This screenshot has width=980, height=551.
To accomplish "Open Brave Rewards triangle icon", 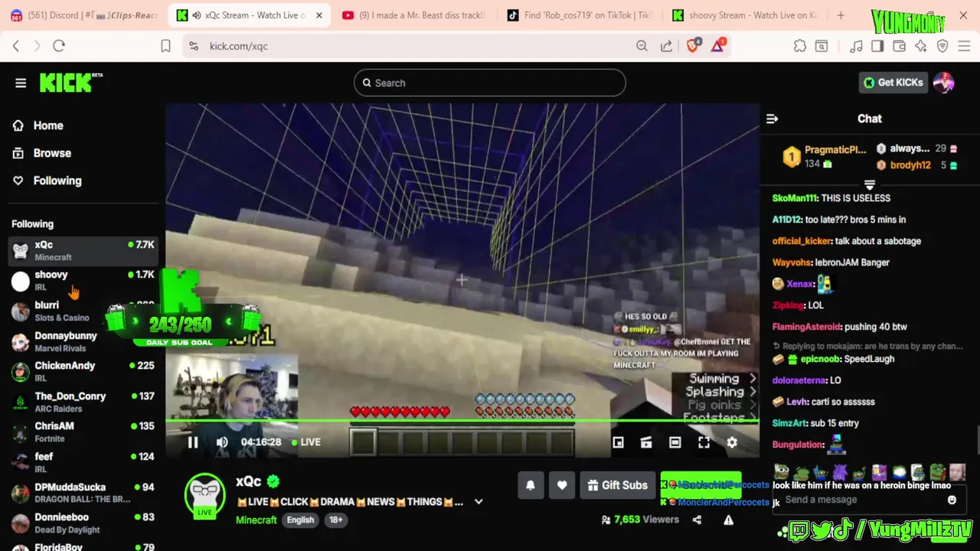I will point(717,45).
